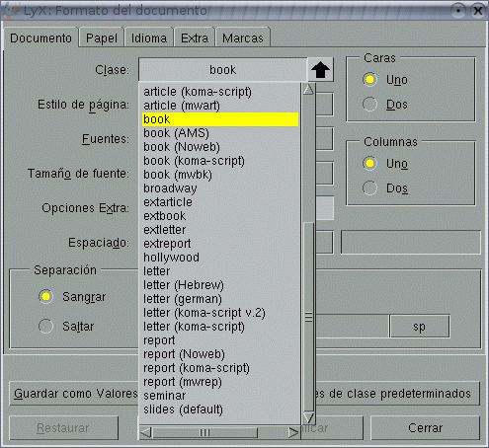
Task: Select Dos under Caras
Action: (369, 105)
